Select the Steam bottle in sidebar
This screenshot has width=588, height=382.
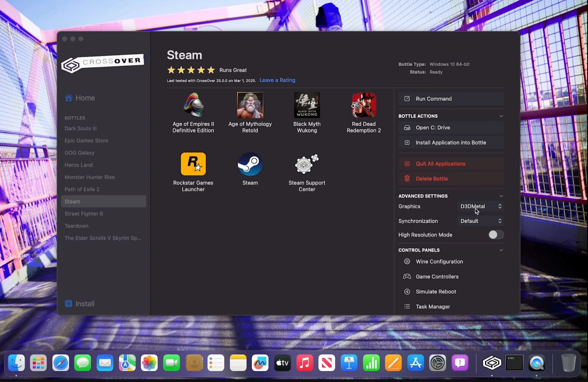103,201
